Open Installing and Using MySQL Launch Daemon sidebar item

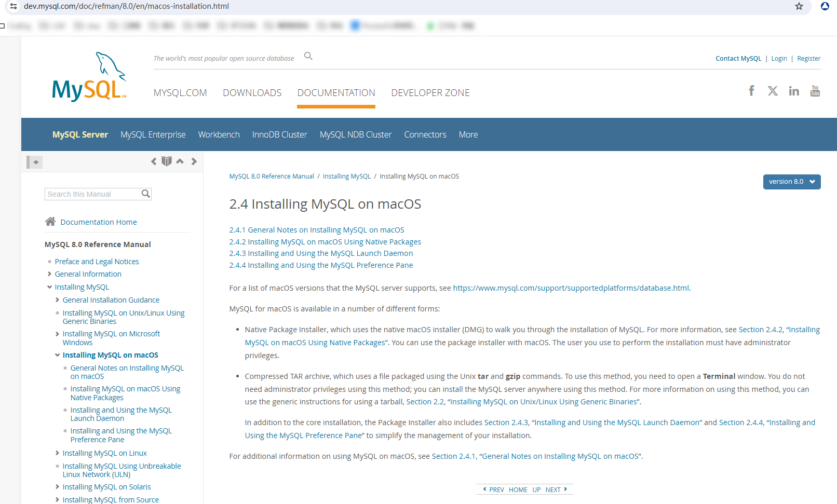(x=121, y=414)
